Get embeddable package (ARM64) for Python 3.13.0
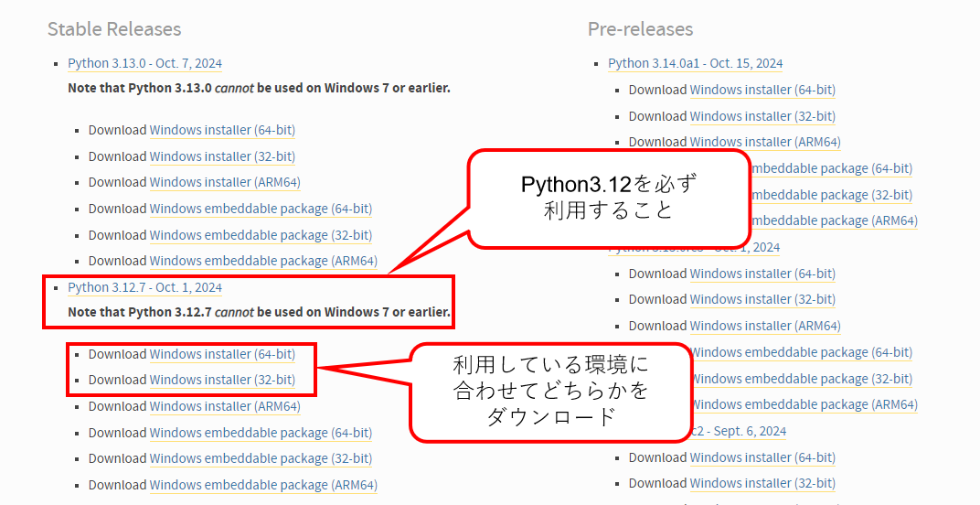The width and height of the screenshot is (980, 505). (263, 261)
